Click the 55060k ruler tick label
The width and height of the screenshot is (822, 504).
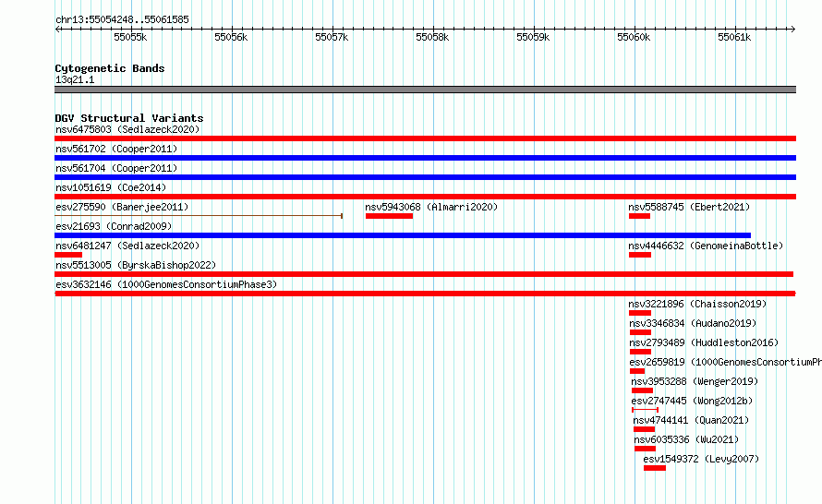tap(634, 37)
